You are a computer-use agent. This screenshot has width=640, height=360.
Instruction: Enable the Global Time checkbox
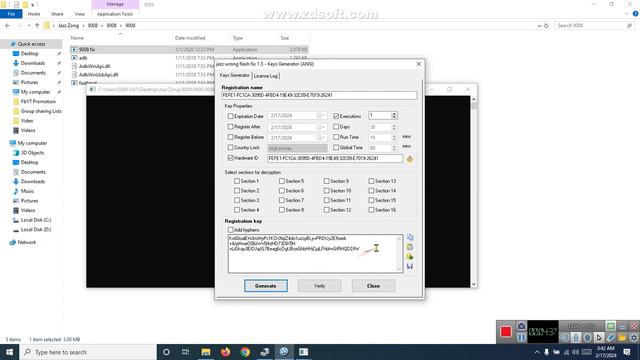pos(336,147)
